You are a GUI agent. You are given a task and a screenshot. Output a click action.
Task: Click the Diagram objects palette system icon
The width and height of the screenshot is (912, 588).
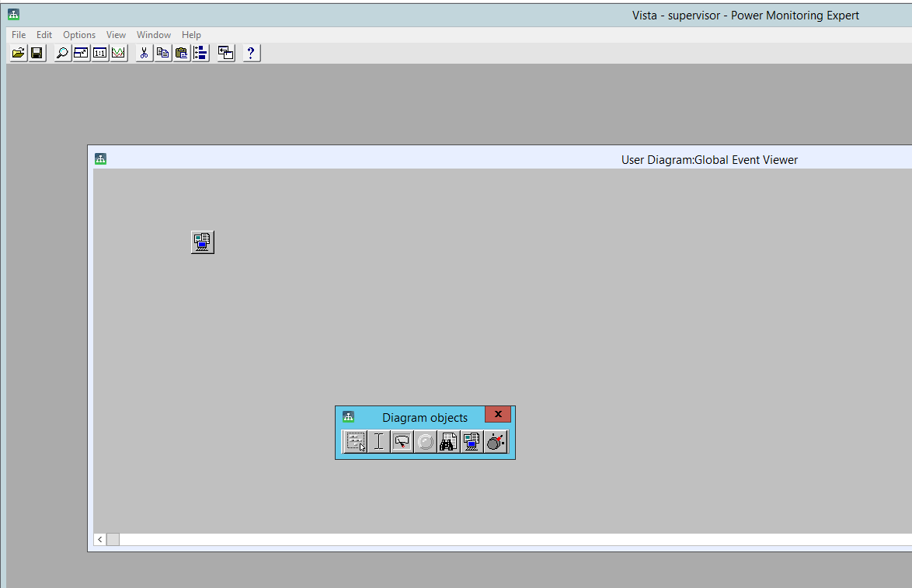348,417
